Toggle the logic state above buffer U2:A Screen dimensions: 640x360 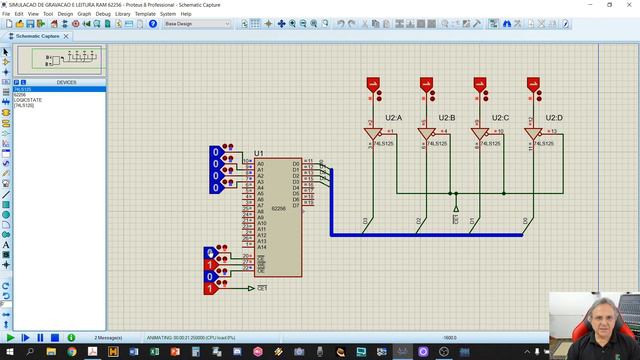(x=373, y=84)
